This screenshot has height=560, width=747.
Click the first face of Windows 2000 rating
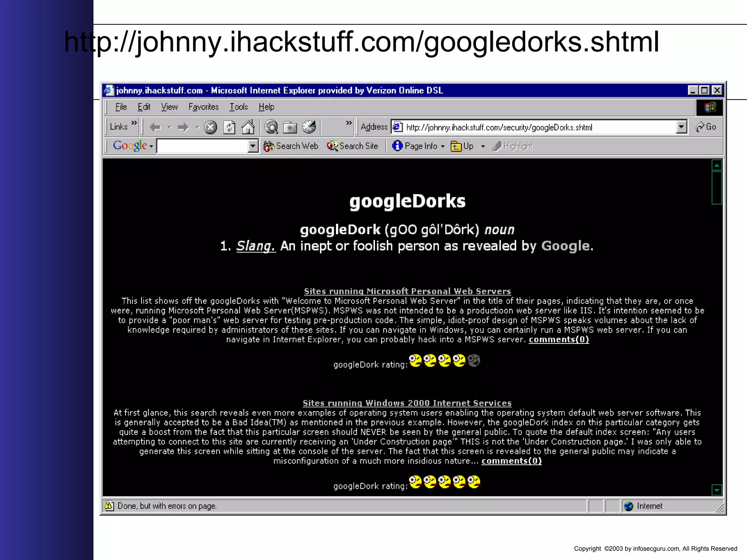[415, 482]
